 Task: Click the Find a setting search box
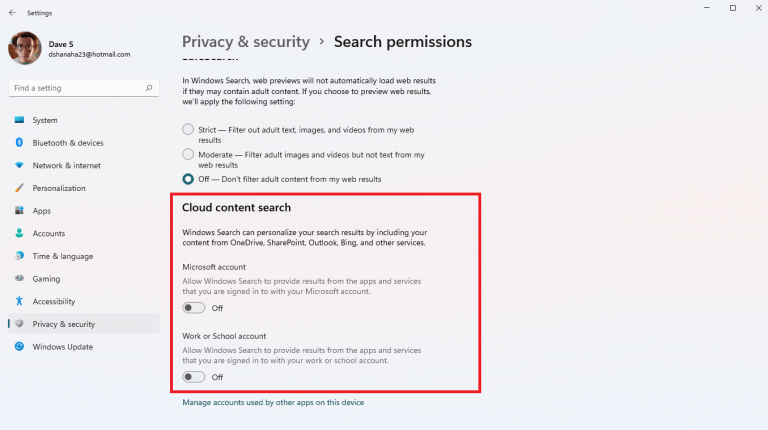click(75, 88)
